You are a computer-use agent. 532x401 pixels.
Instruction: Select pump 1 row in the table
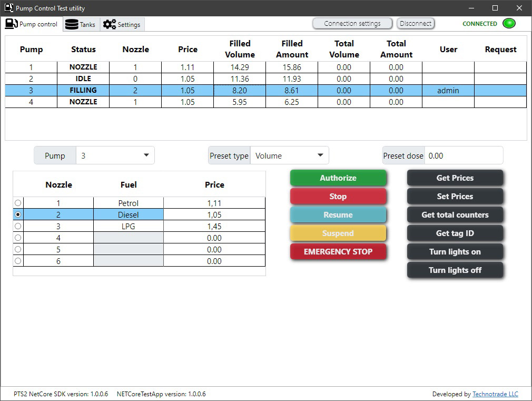(x=265, y=67)
